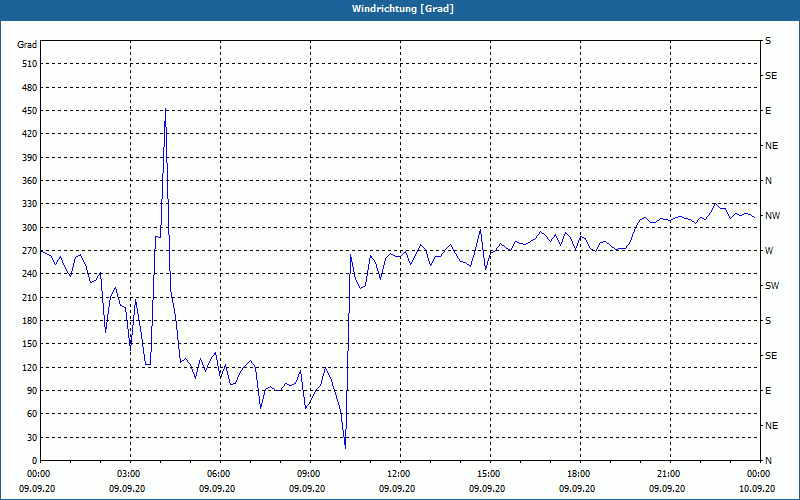Click the 270 value on the left axis
Viewport: 800px width, 500px height.
pyautogui.click(x=29, y=251)
